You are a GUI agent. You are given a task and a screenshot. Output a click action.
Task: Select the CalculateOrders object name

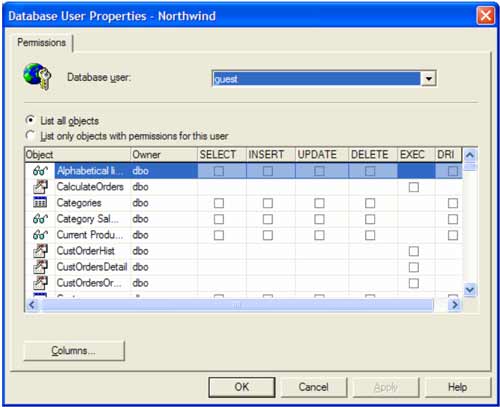[x=90, y=187]
